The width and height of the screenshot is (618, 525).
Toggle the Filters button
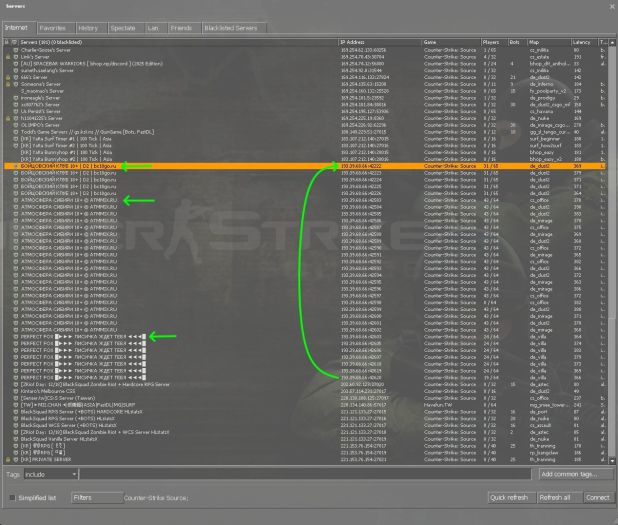point(94,496)
